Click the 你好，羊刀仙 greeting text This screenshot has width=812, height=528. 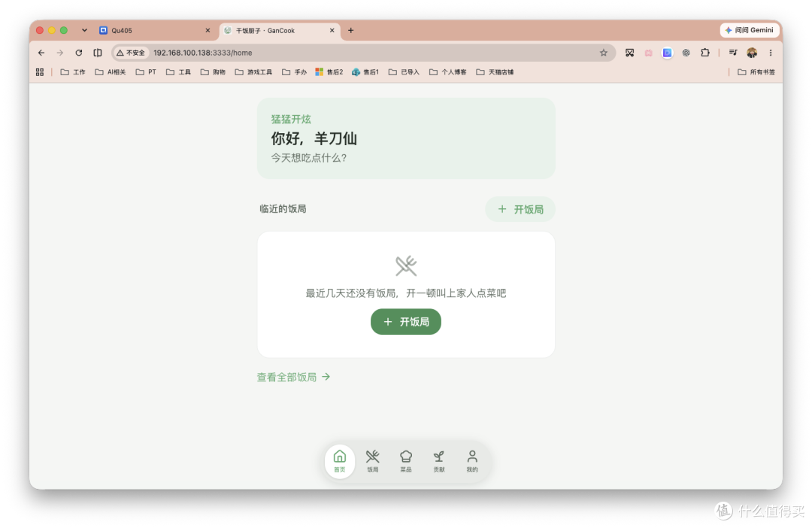[x=314, y=138]
